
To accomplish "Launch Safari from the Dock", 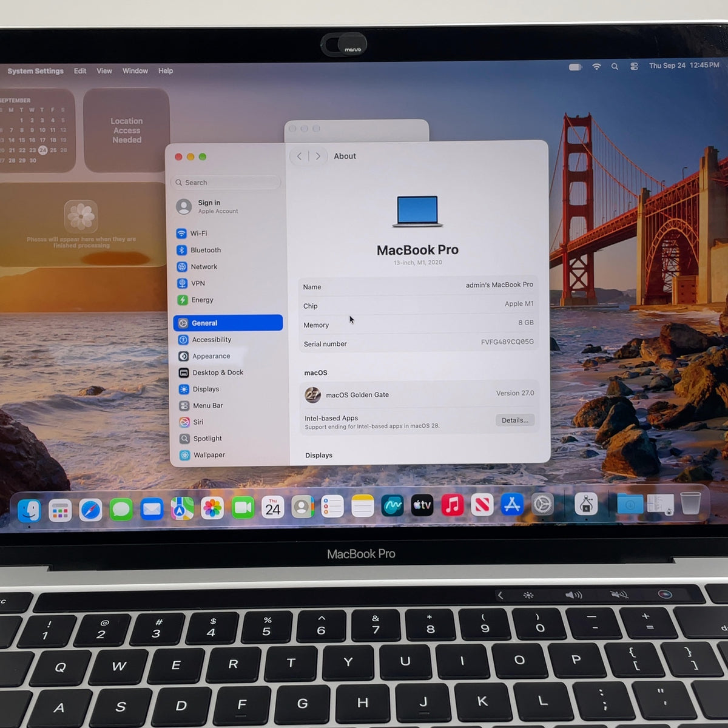I will [90, 510].
